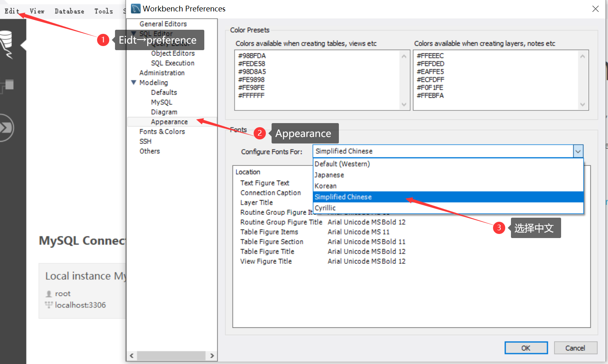Select color #ECFDFF in layer colors list

[x=431, y=79]
